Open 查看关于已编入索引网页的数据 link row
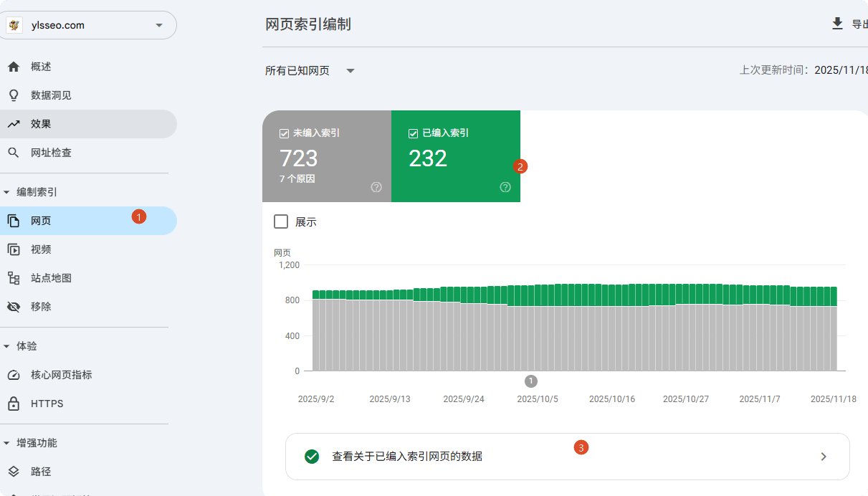 point(568,457)
